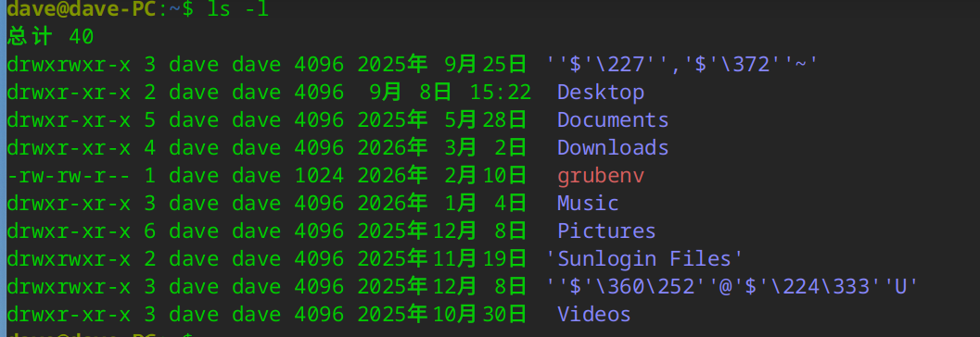Click the date '2025年10月30日' of Videos

tap(442, 314)
